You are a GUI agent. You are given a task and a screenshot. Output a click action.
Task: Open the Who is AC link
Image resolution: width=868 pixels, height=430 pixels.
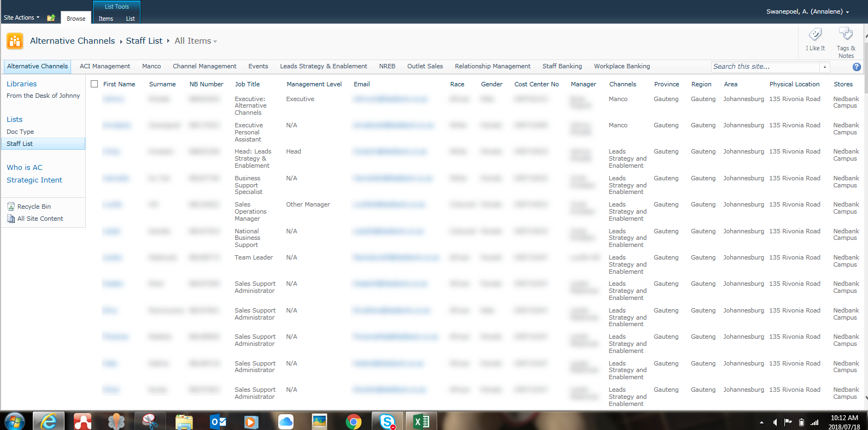click(25, 168)
